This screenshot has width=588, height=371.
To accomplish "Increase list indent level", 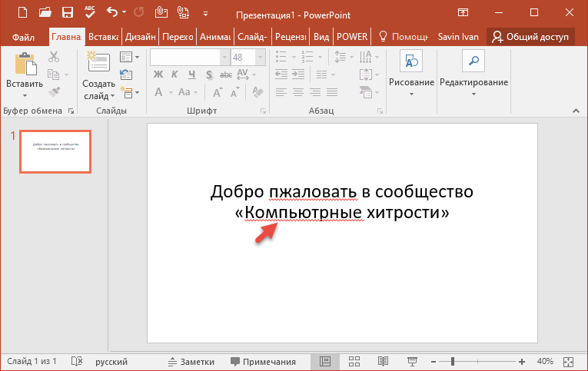I will [298, 75].
